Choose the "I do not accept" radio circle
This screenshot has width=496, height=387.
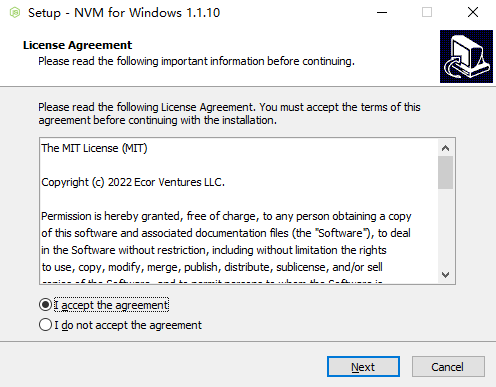pyautogui.click(x=45, y=325)
